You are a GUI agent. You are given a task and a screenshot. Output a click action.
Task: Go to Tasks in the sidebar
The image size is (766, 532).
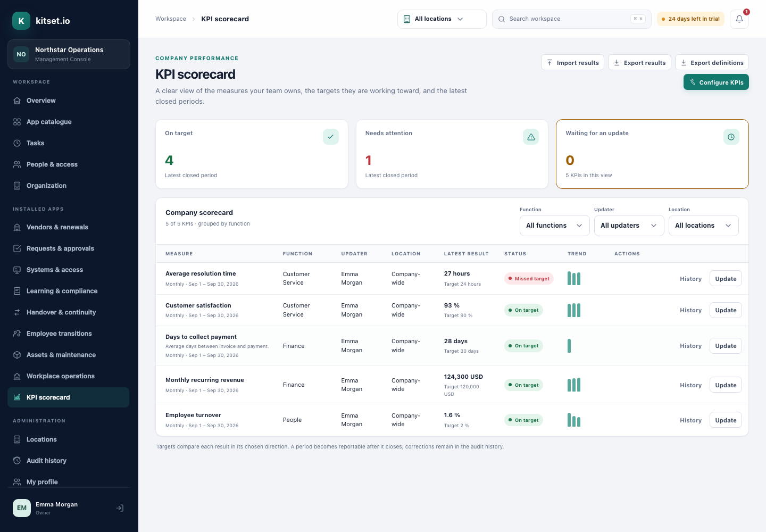pos(69,143)
